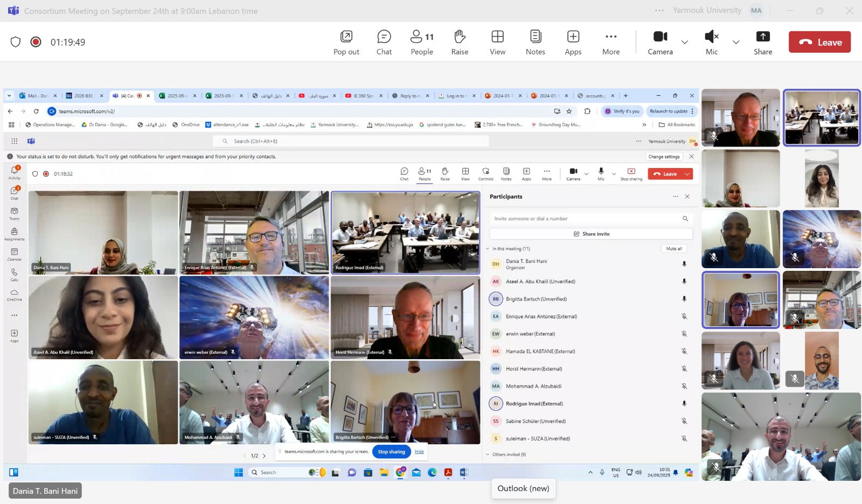Expand the Camera options dropdown arrow
This screenshot has width=862, height=504.
click(x=684, y=42)
